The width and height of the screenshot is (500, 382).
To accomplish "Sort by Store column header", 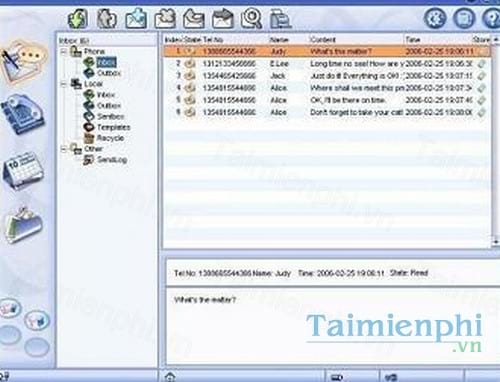I will pyautogui.click(x=481, y=39).
